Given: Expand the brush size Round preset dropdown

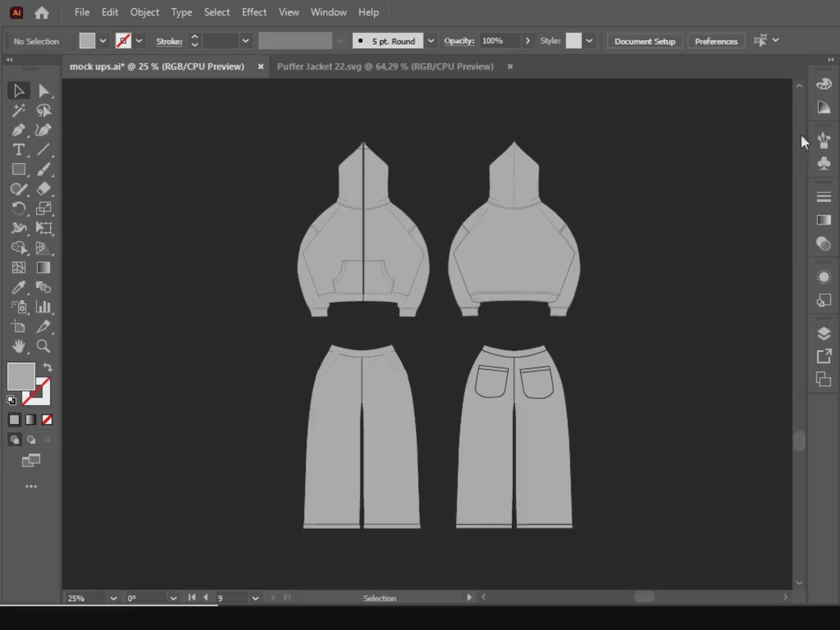Looking at the screenshot, I should click(x=430, y=41).
